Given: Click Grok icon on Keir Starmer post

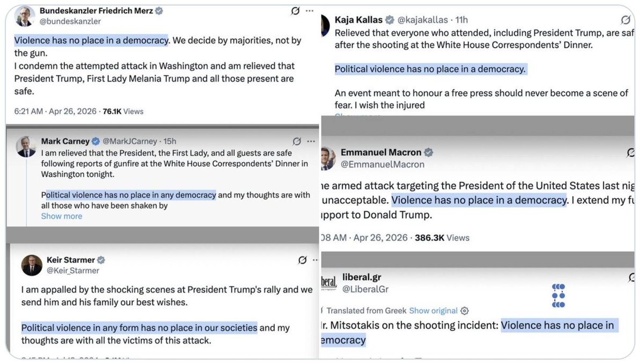Looking at the screenshot, I should pos(302,260).
